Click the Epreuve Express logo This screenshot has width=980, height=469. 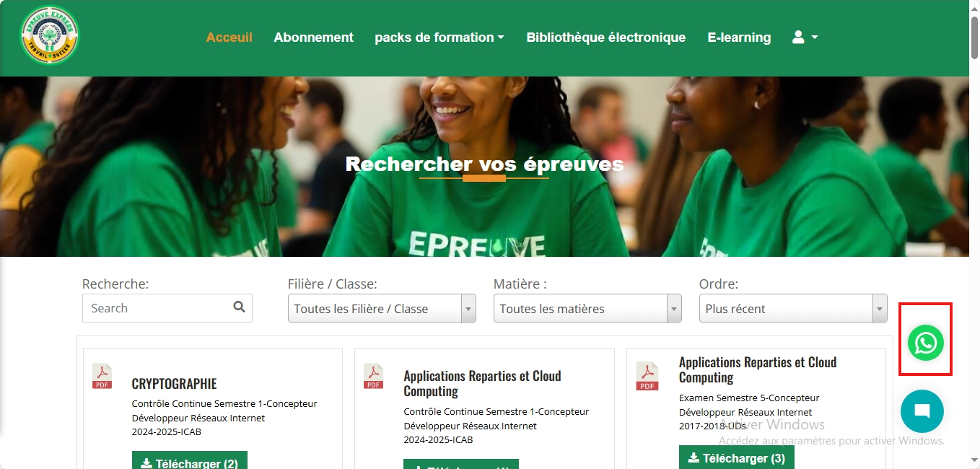50,36
